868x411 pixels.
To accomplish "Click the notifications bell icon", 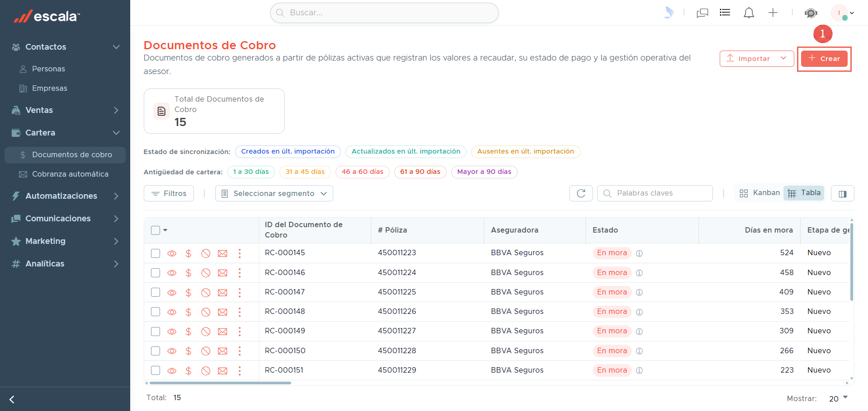I will (749, 13).
